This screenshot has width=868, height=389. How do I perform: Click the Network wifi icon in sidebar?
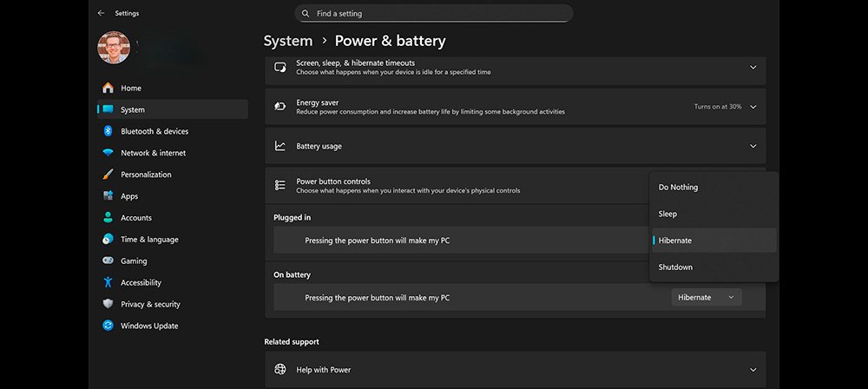pos(108,153)
